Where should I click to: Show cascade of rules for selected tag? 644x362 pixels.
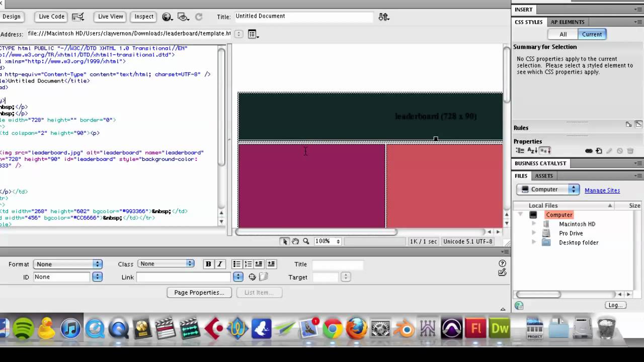[x=638, y=124]
